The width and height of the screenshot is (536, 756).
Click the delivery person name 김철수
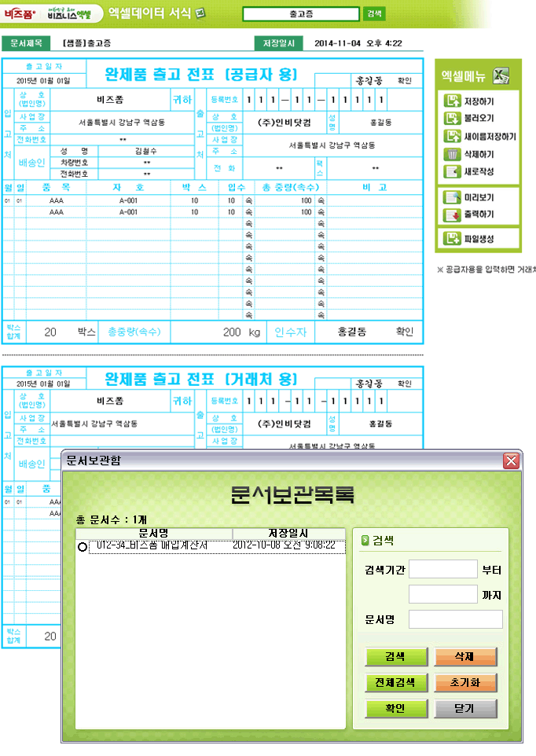(x=146, y=151)
